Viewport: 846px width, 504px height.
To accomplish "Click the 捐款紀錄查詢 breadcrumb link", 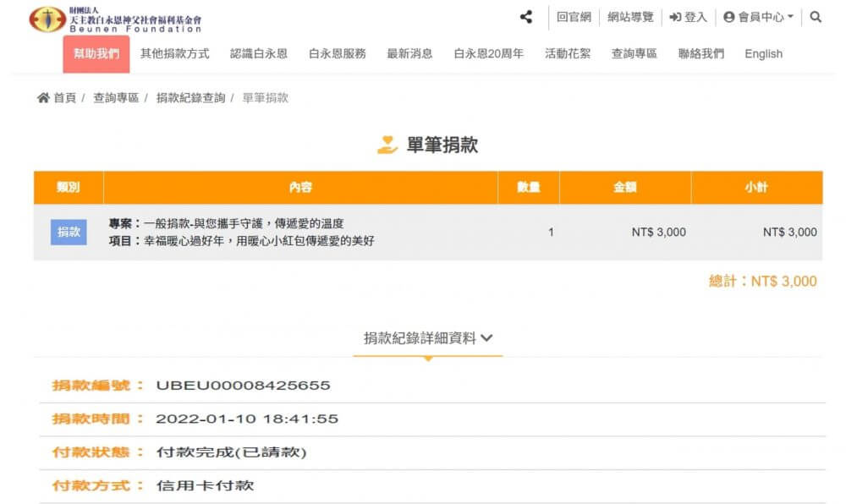I will click(x=190, y=98).
